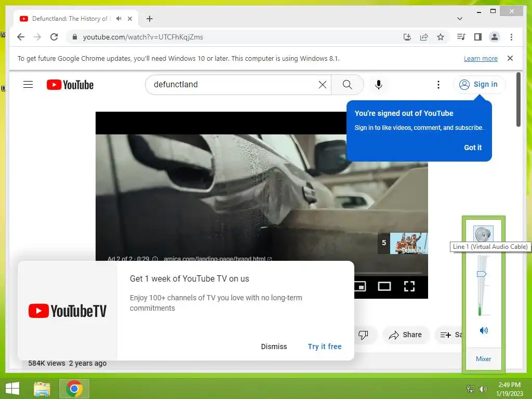Close the Defunctland tab
Viewport: 532px width, 399px height.
(x=129, y=19)
